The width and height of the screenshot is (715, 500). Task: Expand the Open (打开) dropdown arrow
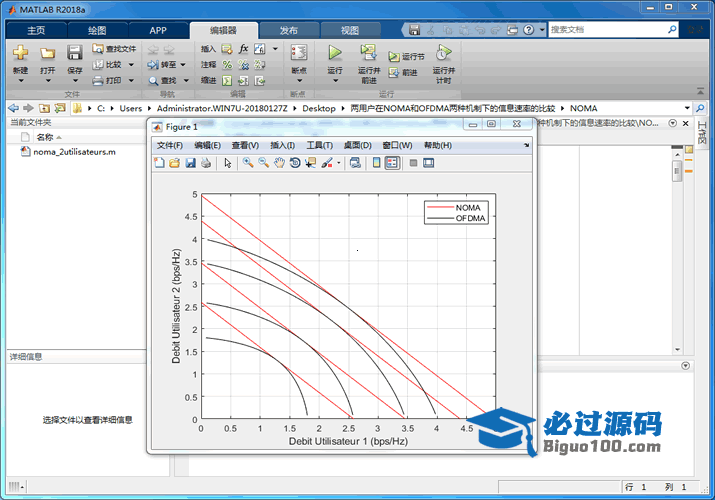pos(48,81)
